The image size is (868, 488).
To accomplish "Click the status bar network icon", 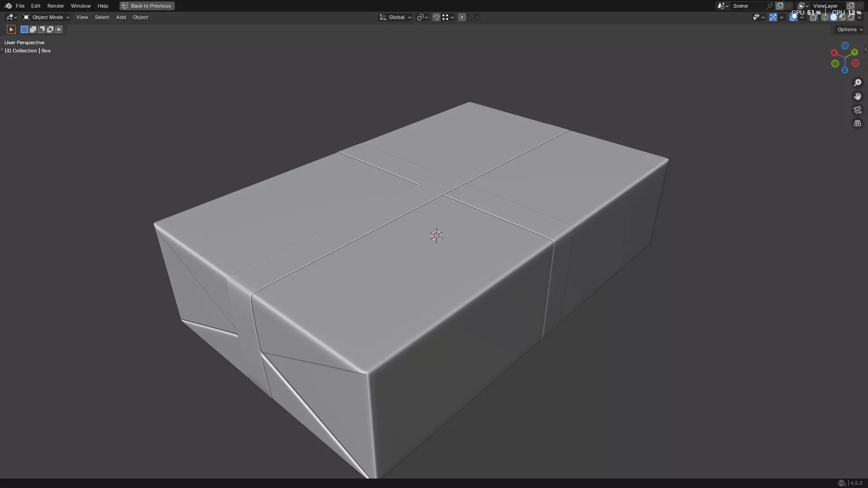I will (841, 483).
